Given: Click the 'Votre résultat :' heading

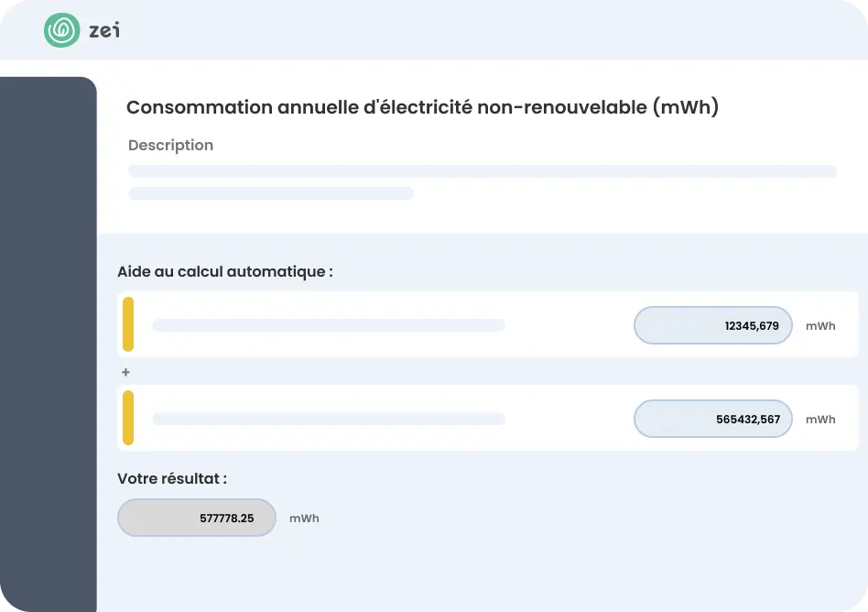Looking at the screenshot, I should tap(170, 478).
